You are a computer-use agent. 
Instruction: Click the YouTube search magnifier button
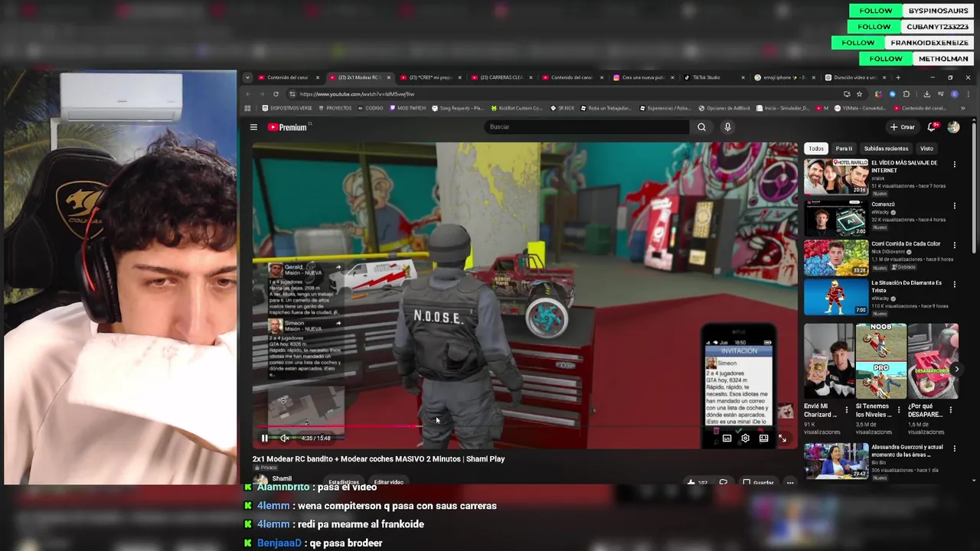coord(701,127)
